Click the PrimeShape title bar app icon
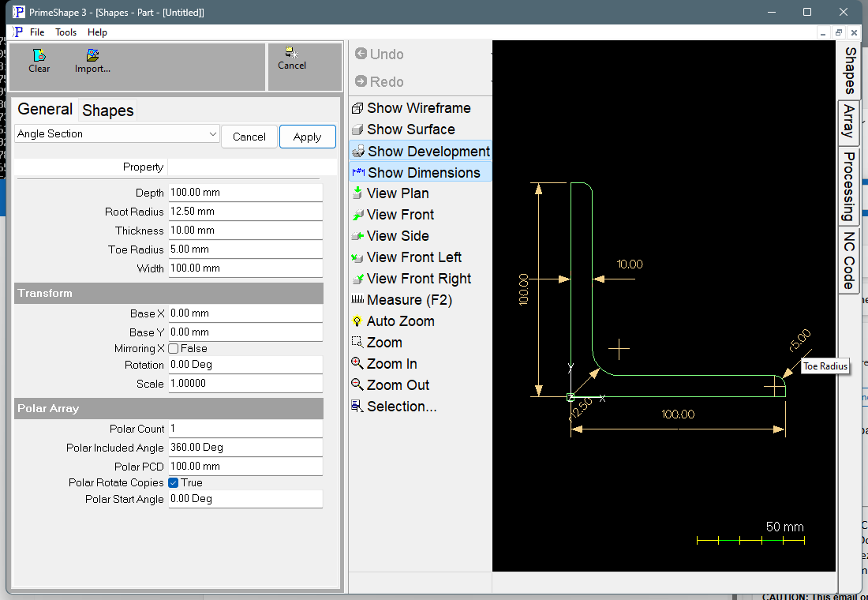This screenshot has height=600, width=868. 18,12
